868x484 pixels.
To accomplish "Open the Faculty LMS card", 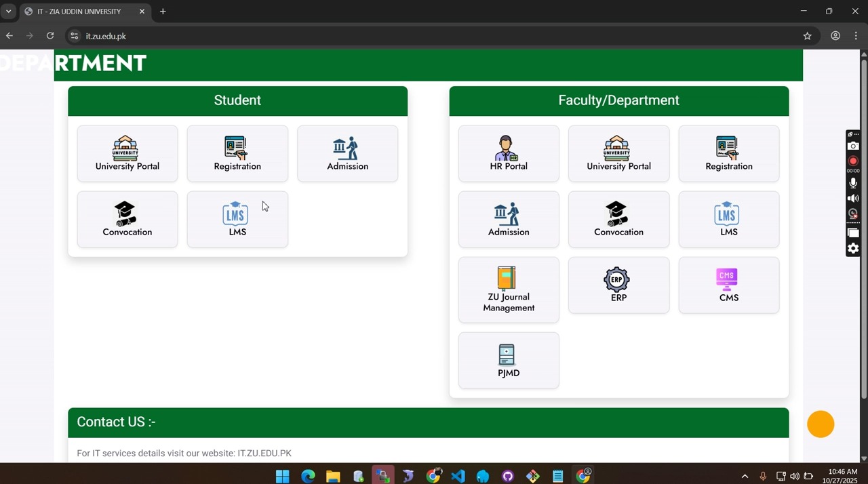I will [x=729, y=219].
